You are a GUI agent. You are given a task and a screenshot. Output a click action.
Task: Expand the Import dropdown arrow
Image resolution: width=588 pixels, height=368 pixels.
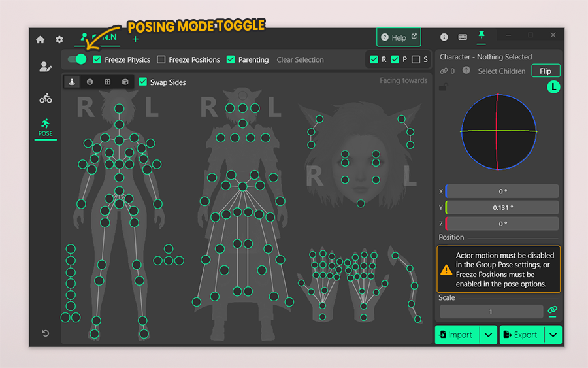pyautogui.click(x=489, y=335)
